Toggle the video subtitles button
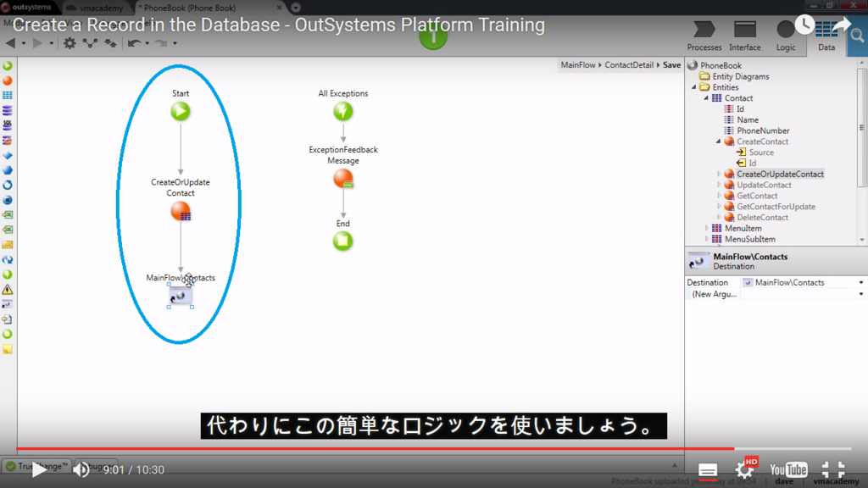 708,469
